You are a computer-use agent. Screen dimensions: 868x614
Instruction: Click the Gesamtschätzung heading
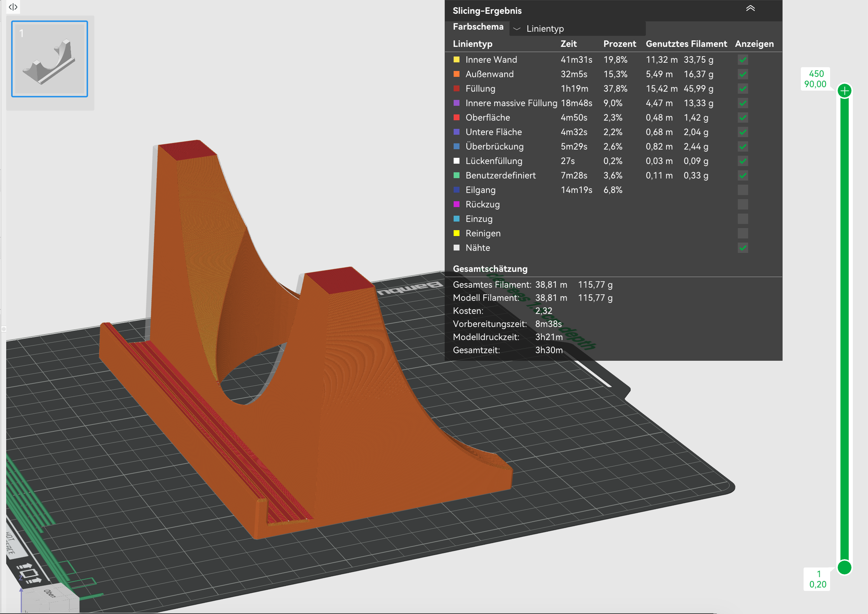coord(490,269)
